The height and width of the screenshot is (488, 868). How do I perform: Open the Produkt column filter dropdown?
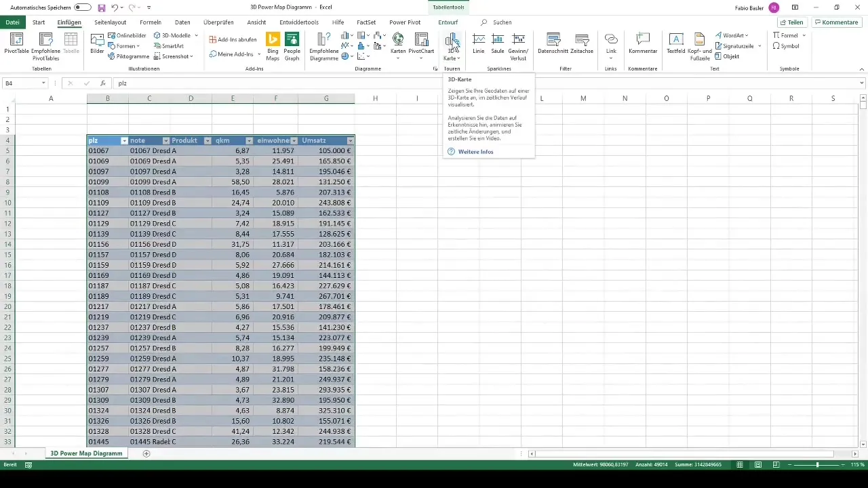[208, 140]
